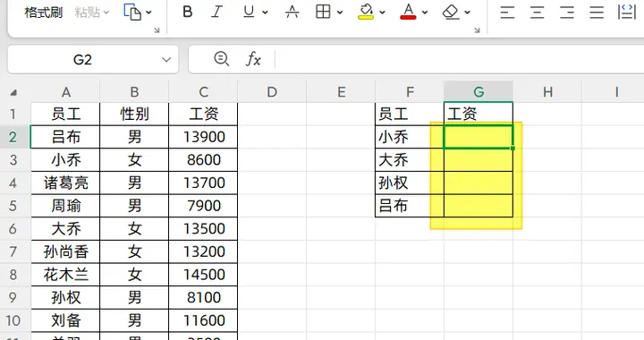Click cell A4 containing 诸葛亮

tap(65, 183)
